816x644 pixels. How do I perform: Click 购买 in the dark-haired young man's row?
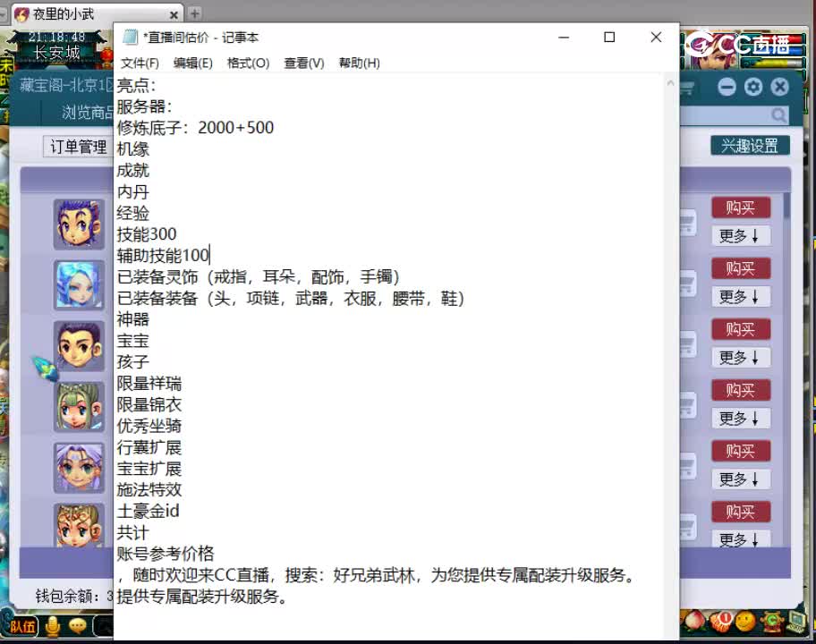coord(741,329)
